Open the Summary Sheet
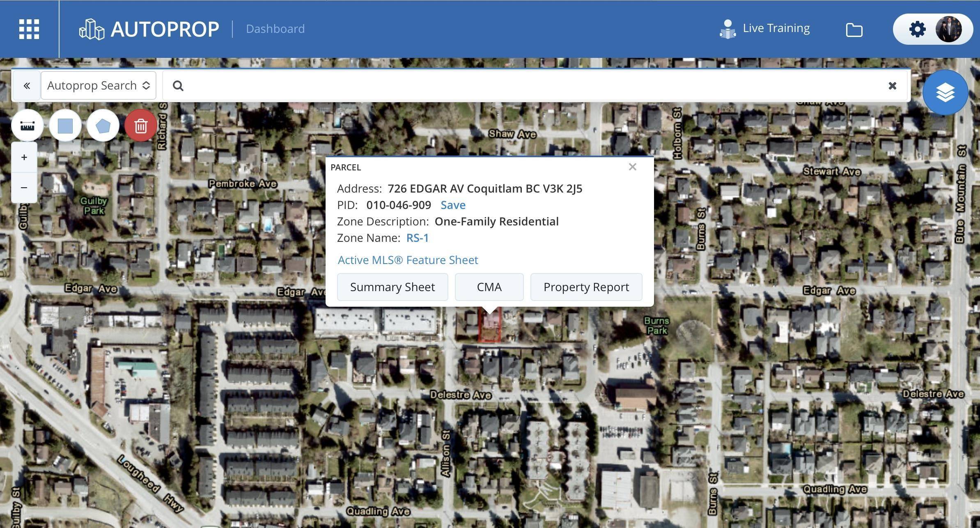Viewport: 980px width, 528px height. point(392,287)
